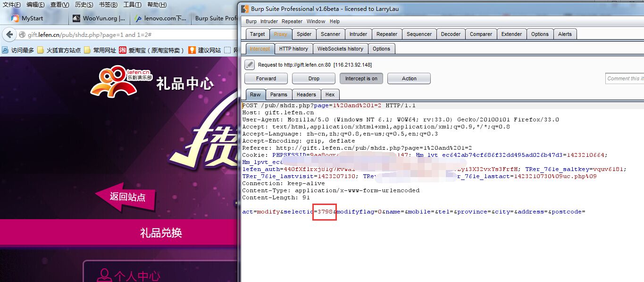
Task: Click the globe icon in the address bar
Action: point(22,35)
